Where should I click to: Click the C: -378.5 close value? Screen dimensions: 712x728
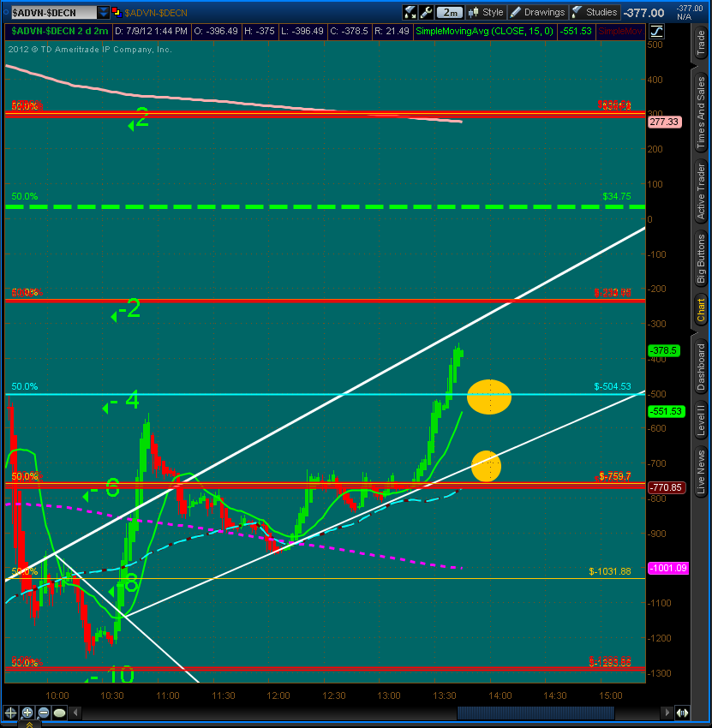pyautogui.click(x=349, y=32)
